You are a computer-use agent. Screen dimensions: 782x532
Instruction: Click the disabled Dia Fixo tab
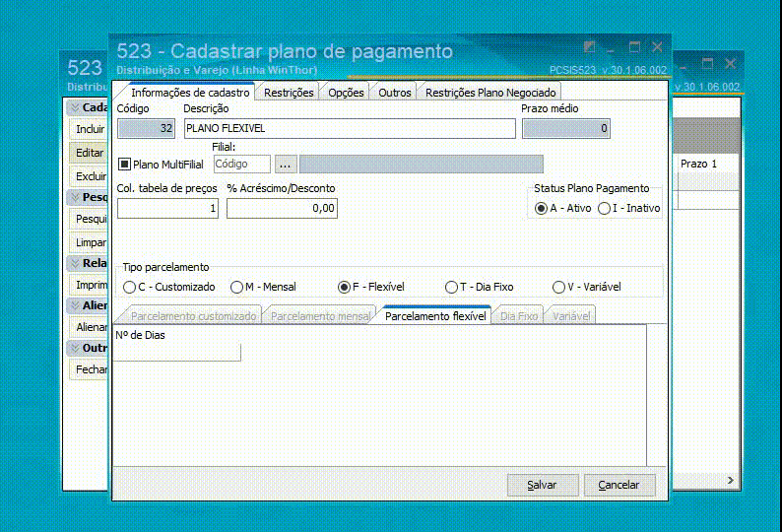click(519, 316)
